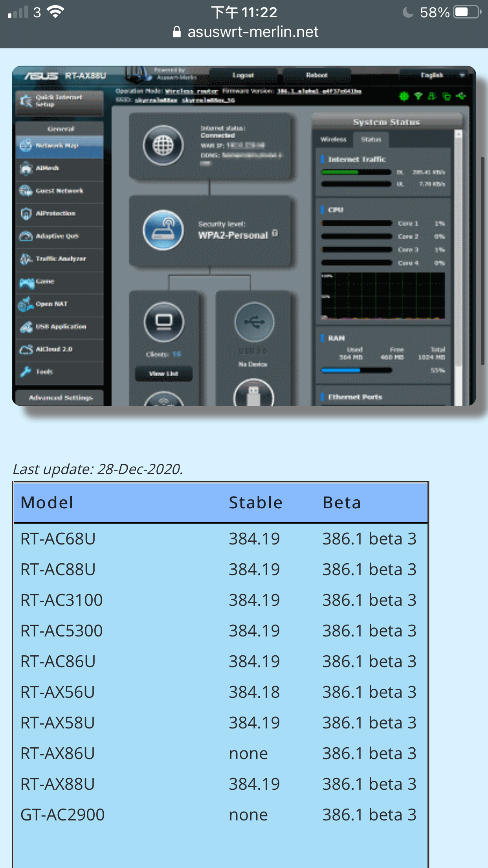Tap 386.1 beta 3 for RT-AC5300
This screenshot has height=868, width=488.
(369, 631)
